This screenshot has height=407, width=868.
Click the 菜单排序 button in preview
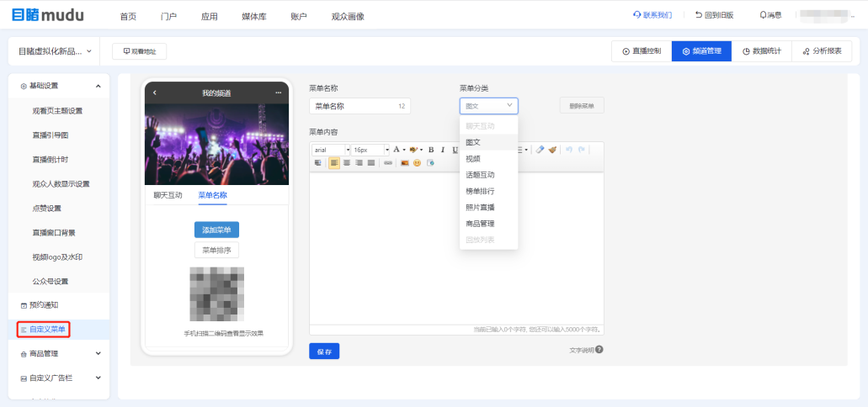coord(216,250)
